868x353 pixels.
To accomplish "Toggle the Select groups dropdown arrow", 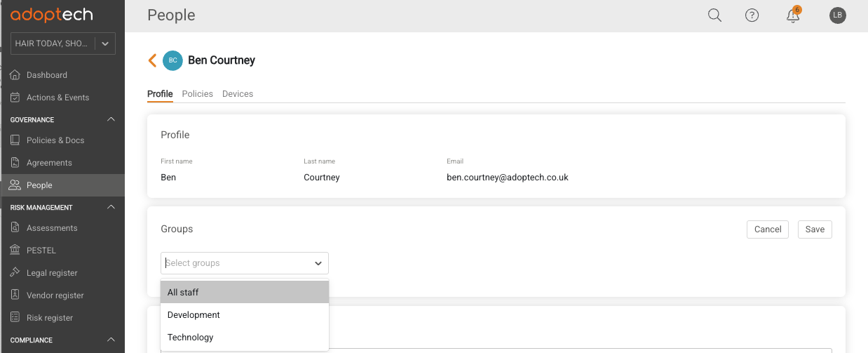I will pyautogui.click(x=318, y=263).
